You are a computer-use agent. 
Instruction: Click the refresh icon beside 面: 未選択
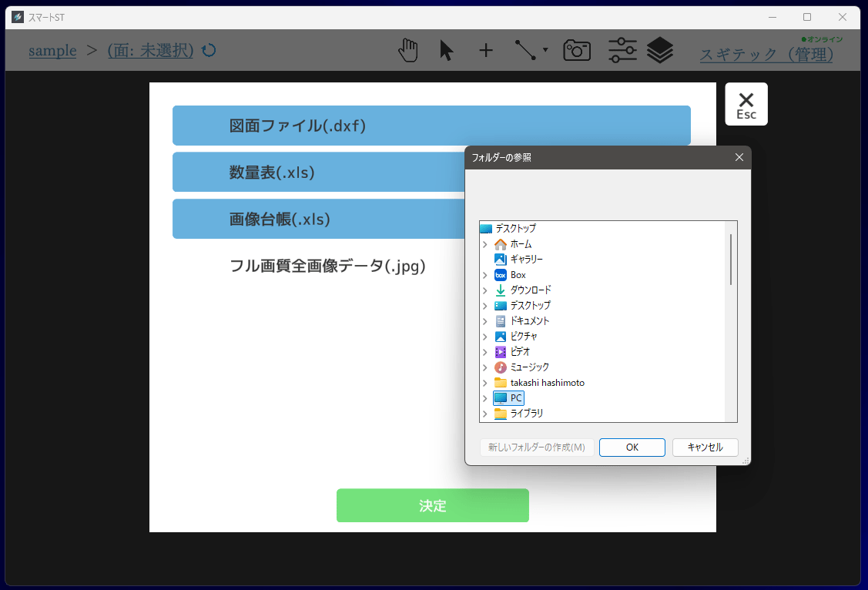pos(209,51)
